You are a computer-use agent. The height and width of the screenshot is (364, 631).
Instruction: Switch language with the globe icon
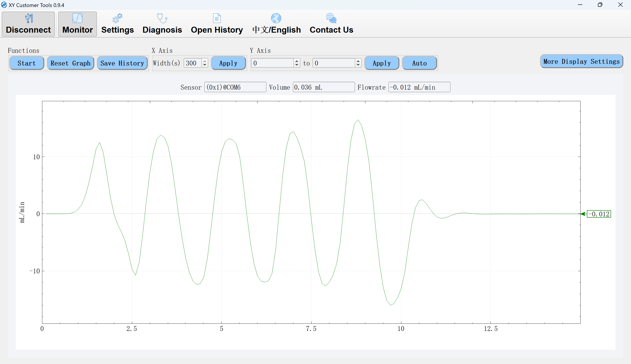coord(276,18)
